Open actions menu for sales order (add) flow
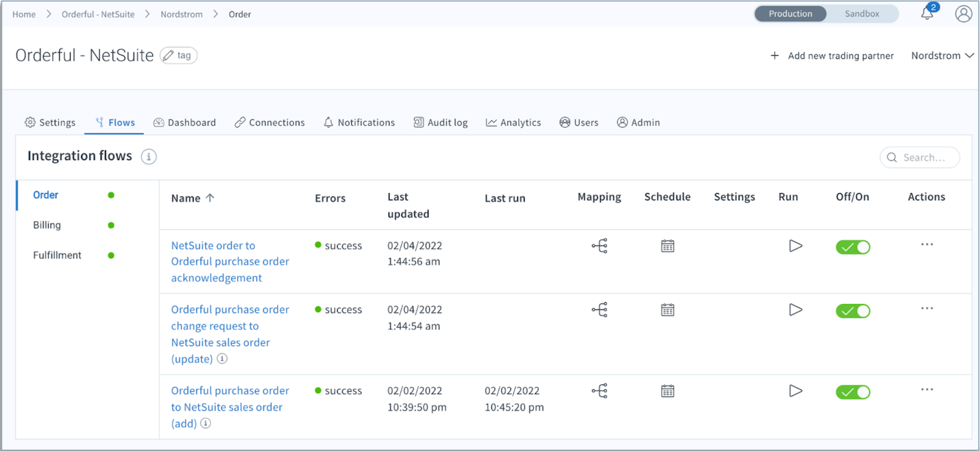The image size is (980, 451). (x=927, y=390)
